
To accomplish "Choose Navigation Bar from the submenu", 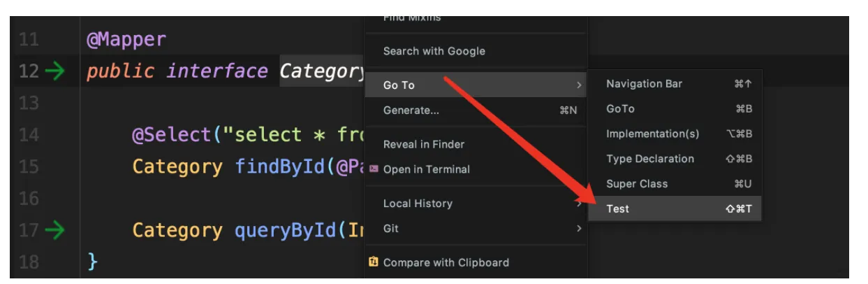I will click(644, 84).
